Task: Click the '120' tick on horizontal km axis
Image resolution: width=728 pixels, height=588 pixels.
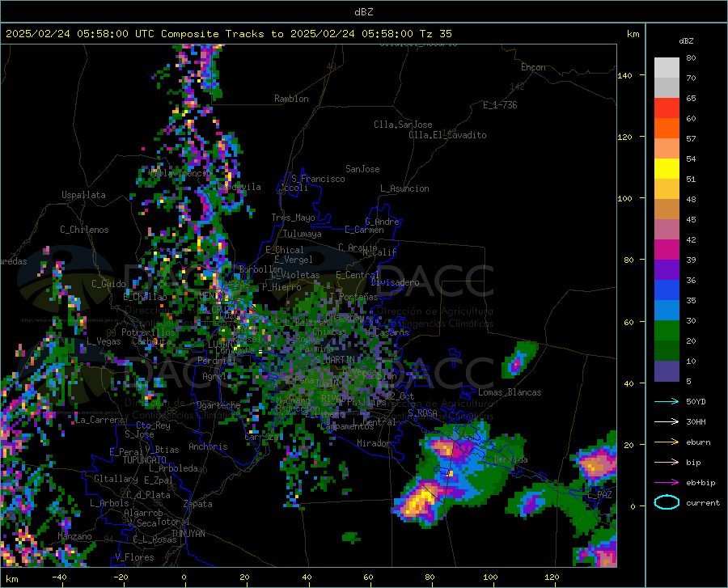Action: click(x=552, y=577)
